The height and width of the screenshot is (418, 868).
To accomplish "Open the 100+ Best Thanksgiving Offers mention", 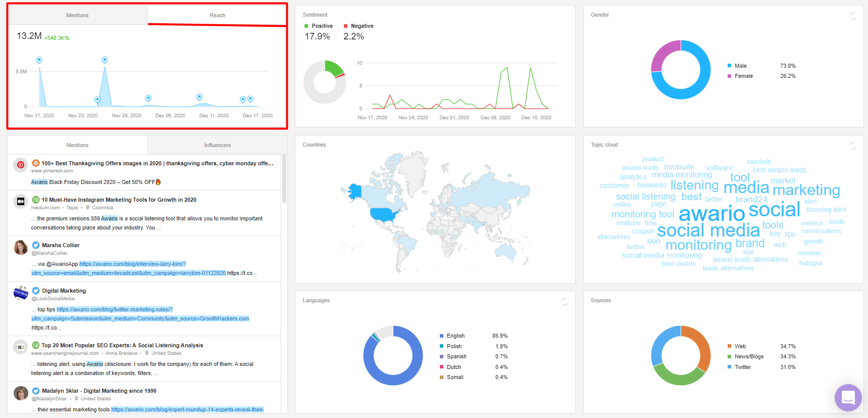I will pos(158,163).
